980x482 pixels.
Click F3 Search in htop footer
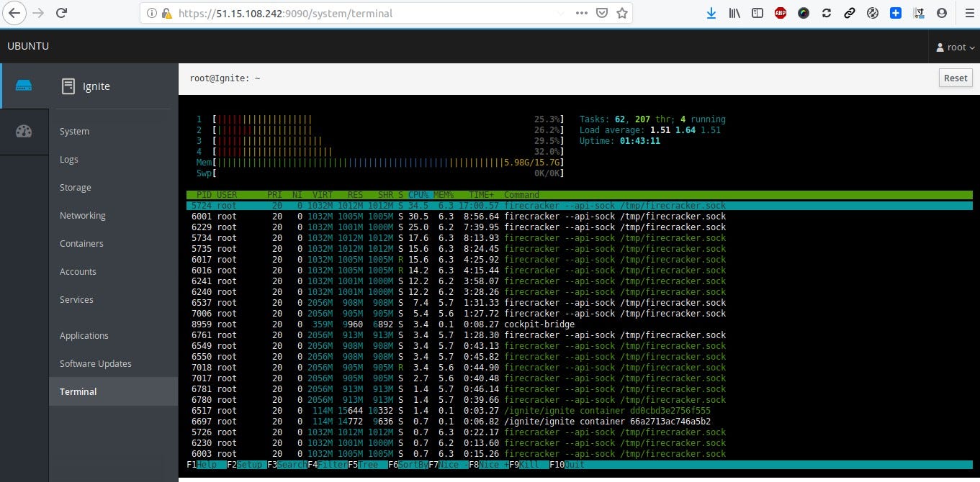(287, 465)
